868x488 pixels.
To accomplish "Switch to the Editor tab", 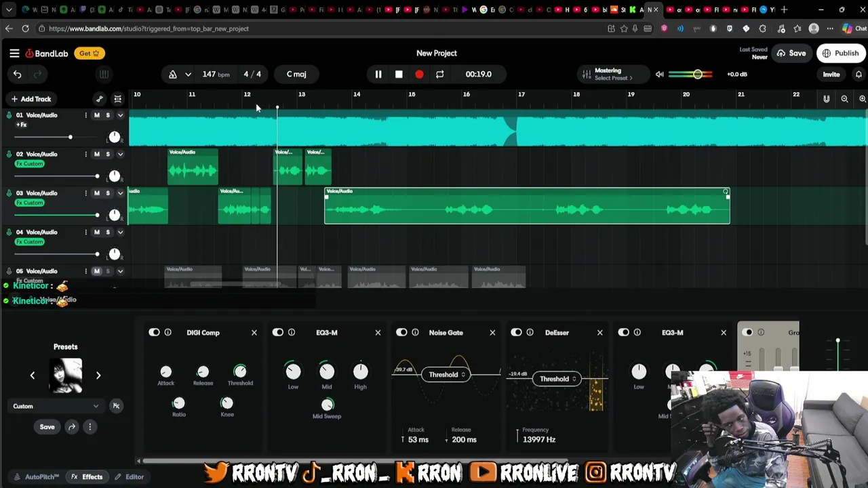I will pos(129,476).
